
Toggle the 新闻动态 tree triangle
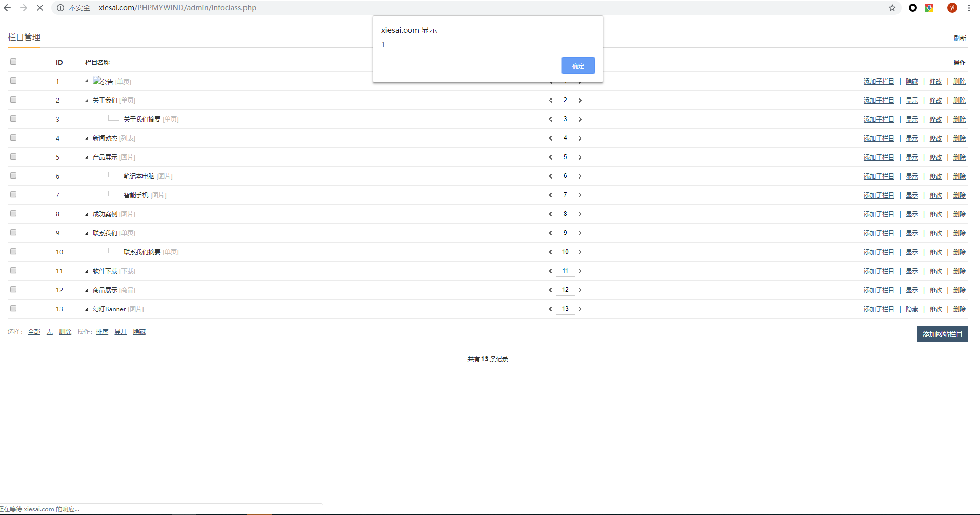tap(87, 138)
